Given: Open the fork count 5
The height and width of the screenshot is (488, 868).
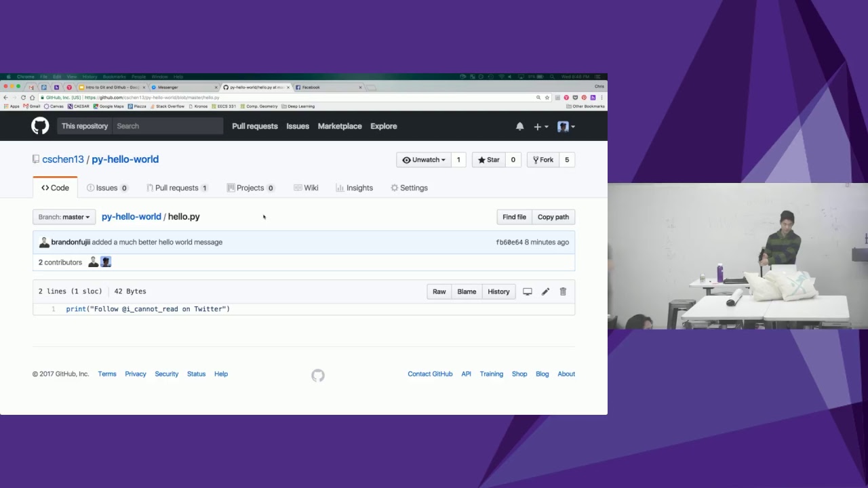Looking at the screenshot, I should [567, 160].
